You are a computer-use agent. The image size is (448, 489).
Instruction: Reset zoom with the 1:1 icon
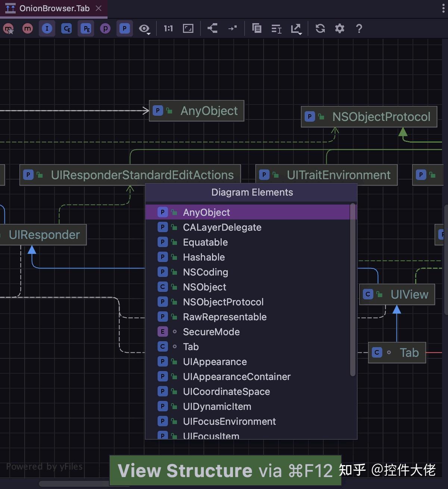168,28
